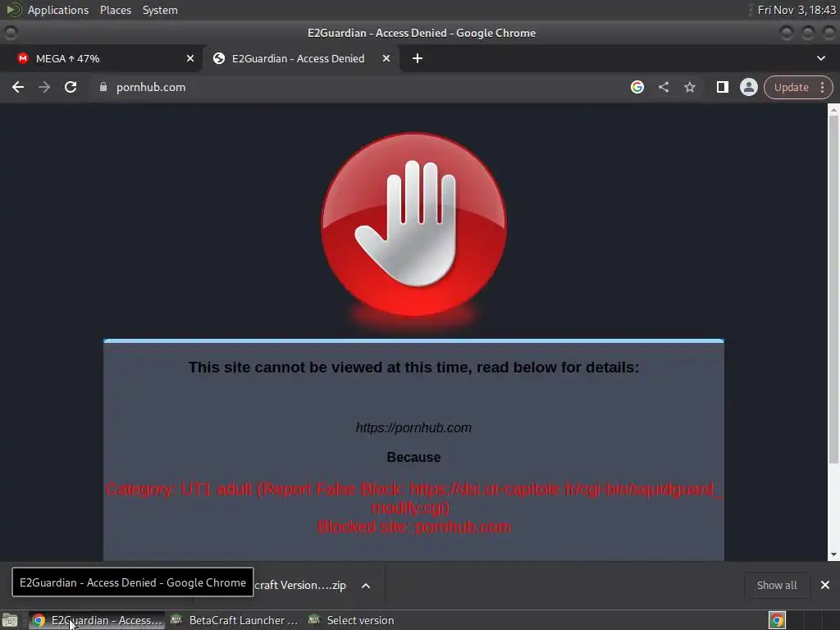840x630 pixels.
Task: Close the E2Guardian - Access Denied tab
Action: 386,58
